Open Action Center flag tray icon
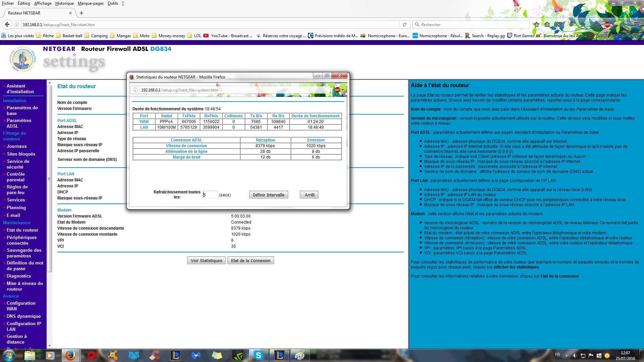This screenshot has width=644, height=362. pyautogui.click(x=591, y=356)
